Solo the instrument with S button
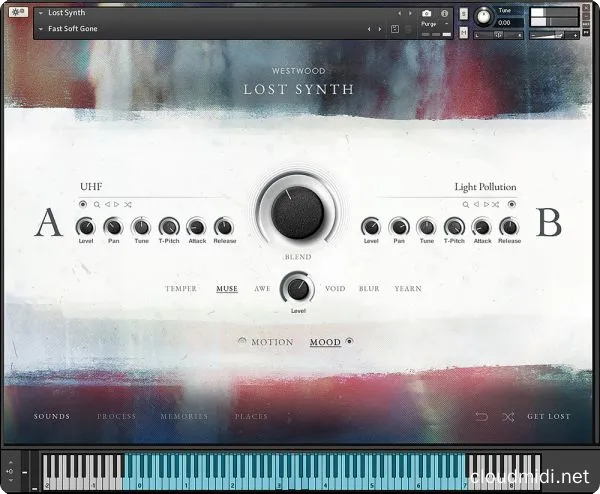The image size is (600, 494). [463, 14]
